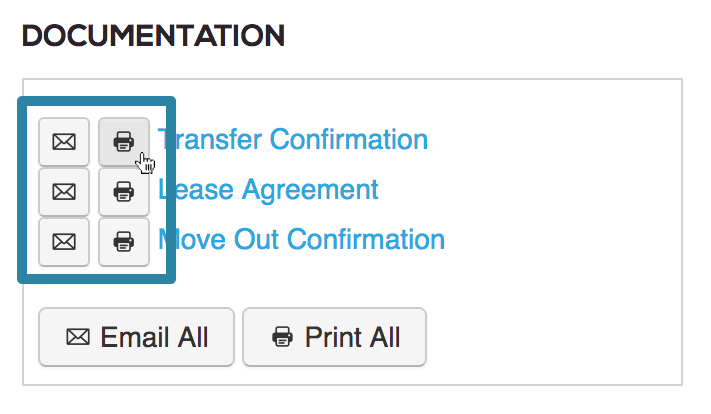Email the Transfer Confirmation document via envelope icon

(64, 142)
